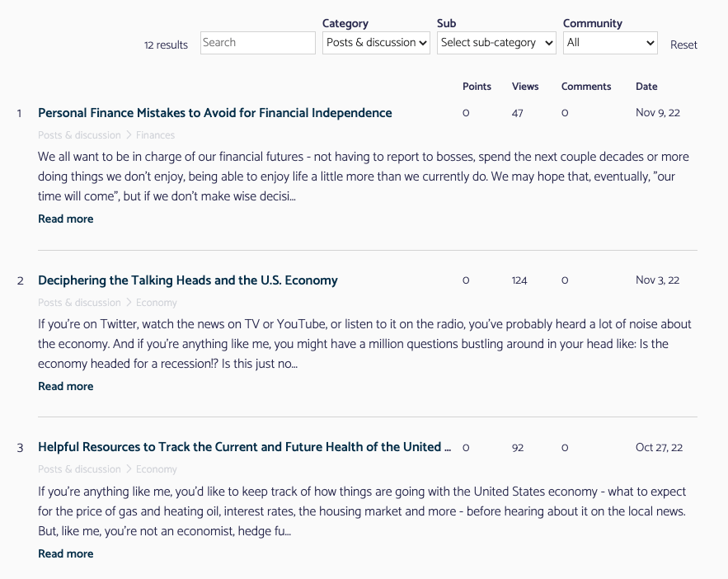Sort by Points column header
This screenshot has height=579, width=728.
point(477,87)
